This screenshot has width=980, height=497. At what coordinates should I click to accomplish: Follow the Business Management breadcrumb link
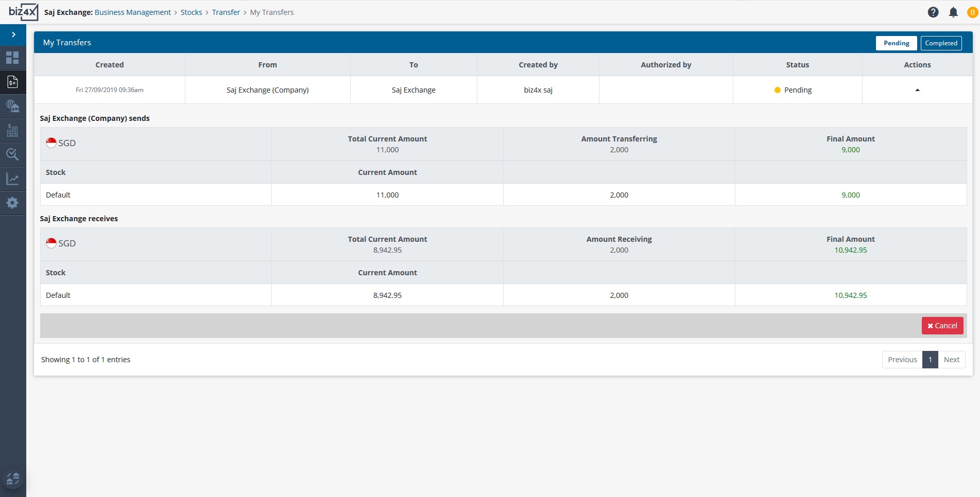(133, 12)
